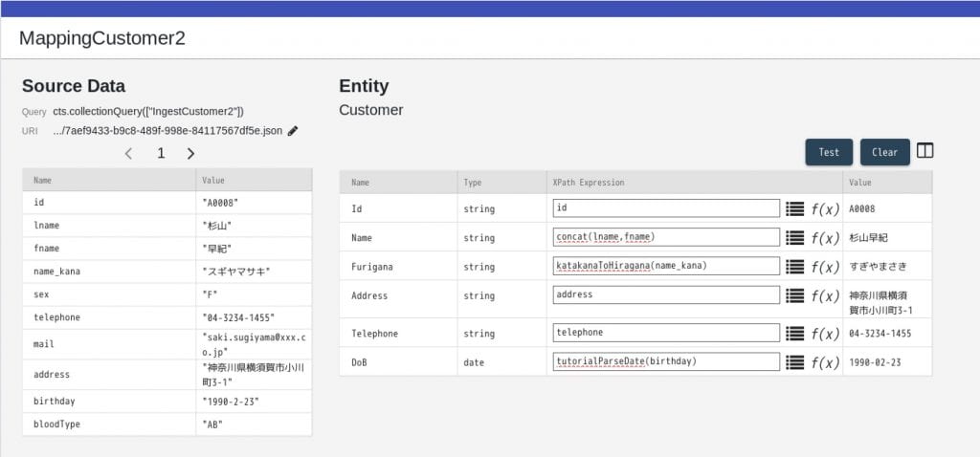Open function picker for Furigana row
Screen dimensions: 980x457
[x=825, y=267]
